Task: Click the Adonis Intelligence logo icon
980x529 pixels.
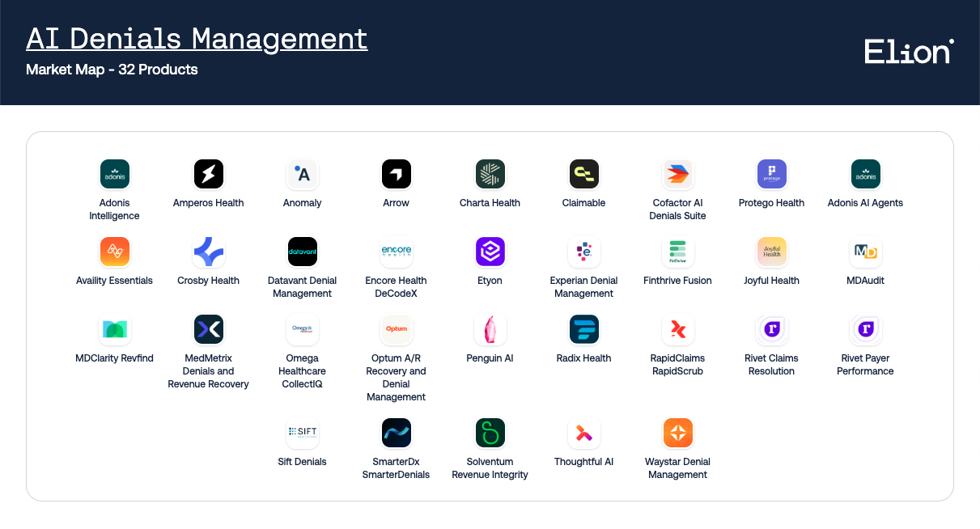Action: (114, 174)
